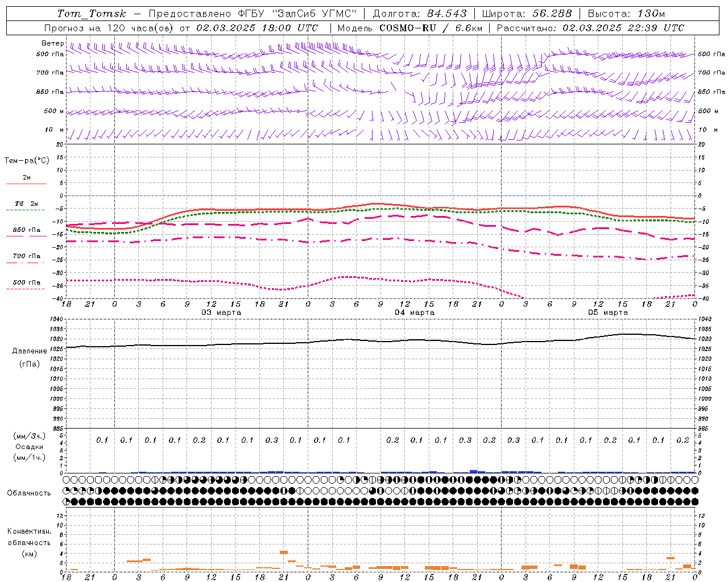Click the Широта: 56.288 header field
This screenshot has height=582, width=728.
click(x=527, y=14)
